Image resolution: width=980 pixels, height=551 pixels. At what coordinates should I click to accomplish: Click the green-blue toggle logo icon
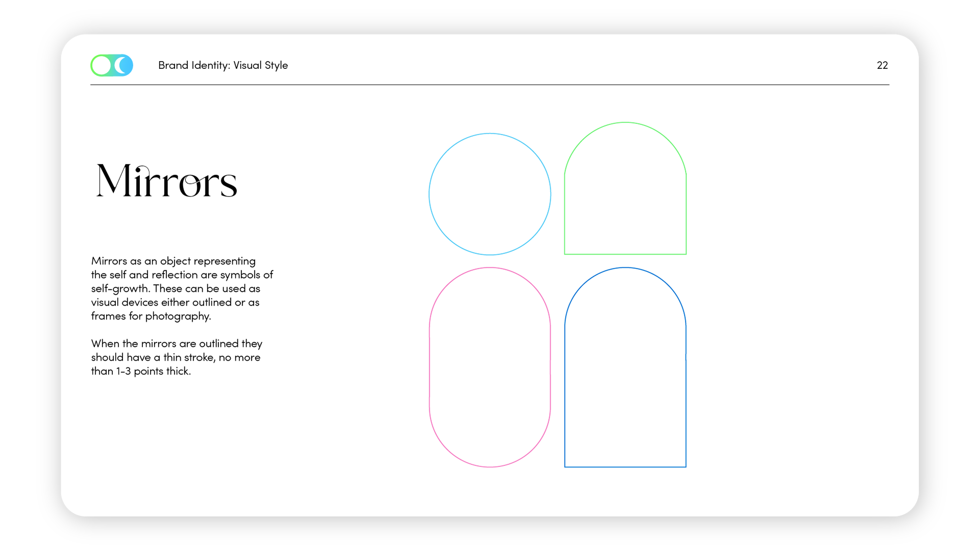112,65
